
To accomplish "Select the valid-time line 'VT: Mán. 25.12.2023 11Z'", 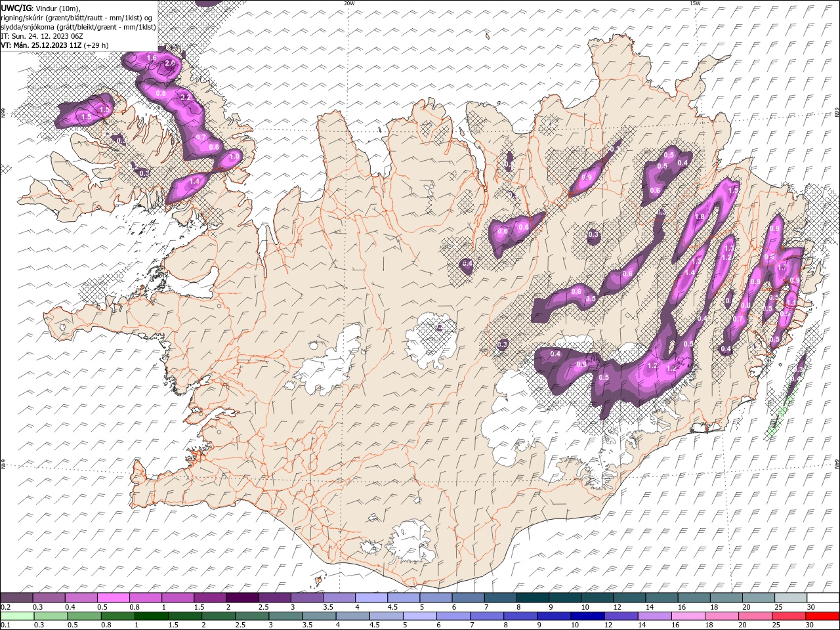I will pyautogui.click(x=41, y=45).
